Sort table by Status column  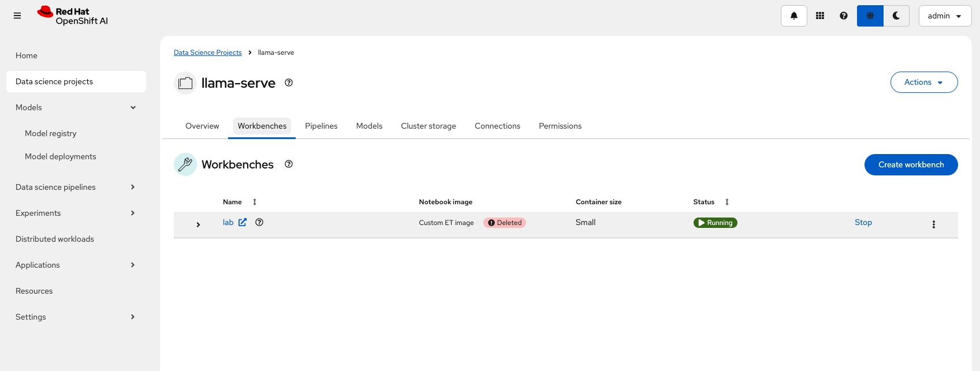point(711,202)
